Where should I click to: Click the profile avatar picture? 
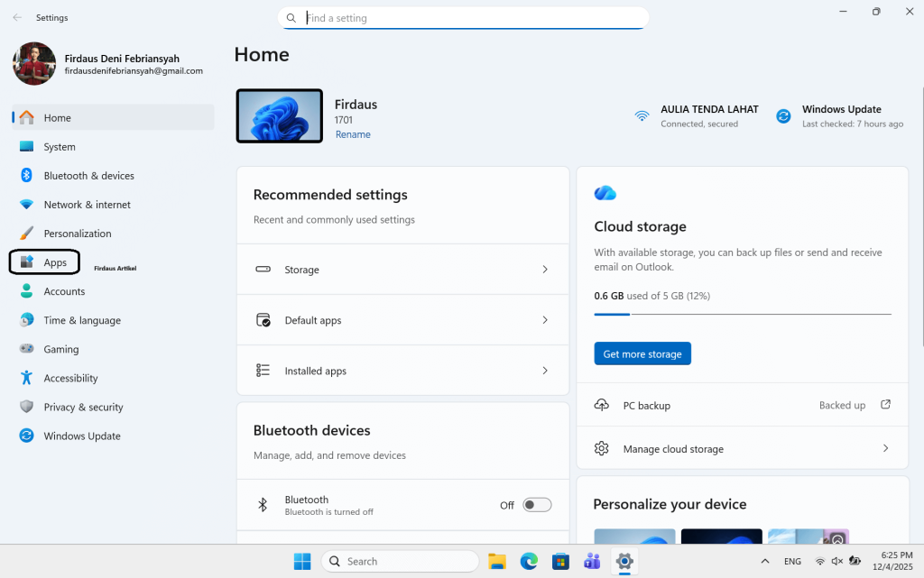click(34, 63)
